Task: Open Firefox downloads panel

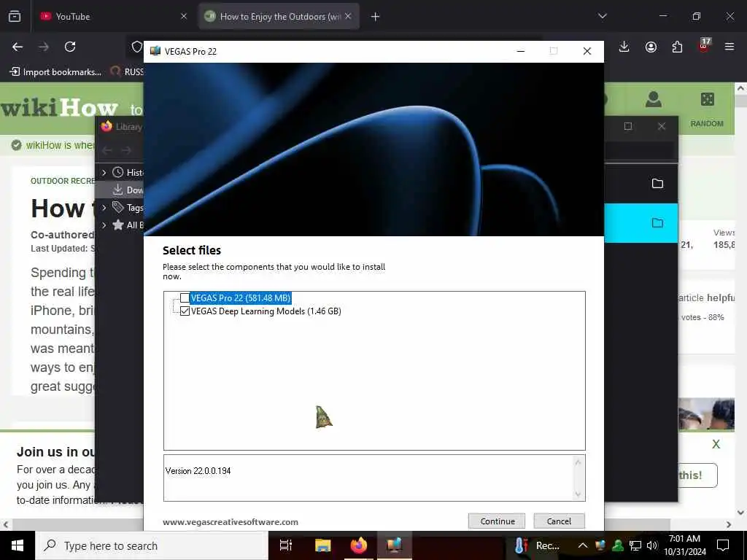Action: click(624, 47)
